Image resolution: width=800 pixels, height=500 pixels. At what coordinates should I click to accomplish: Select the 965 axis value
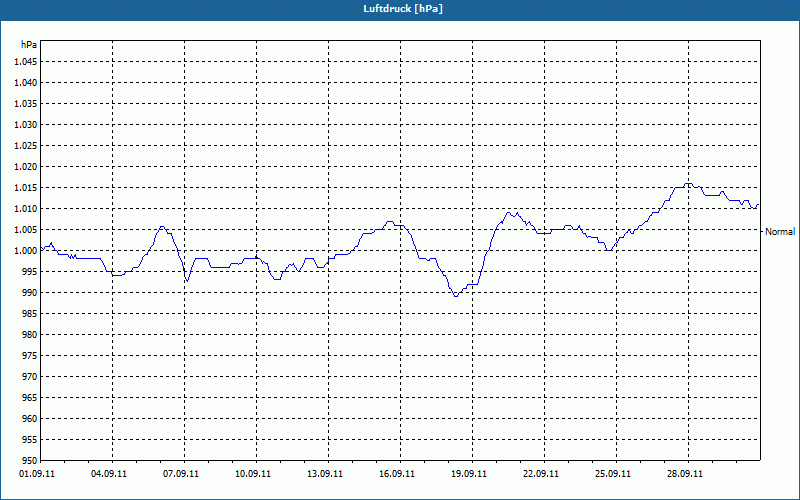pyautogui.click(x=30, y=397)
